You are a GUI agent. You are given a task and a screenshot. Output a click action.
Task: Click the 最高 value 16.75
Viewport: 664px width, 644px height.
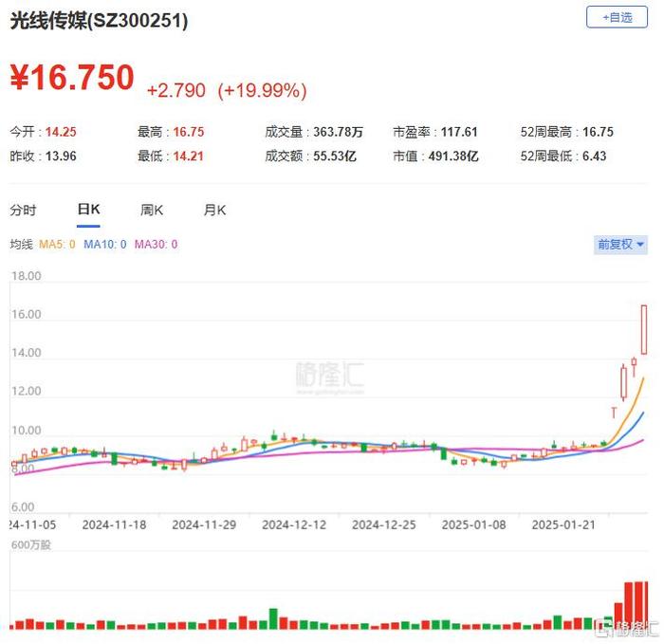189,132
